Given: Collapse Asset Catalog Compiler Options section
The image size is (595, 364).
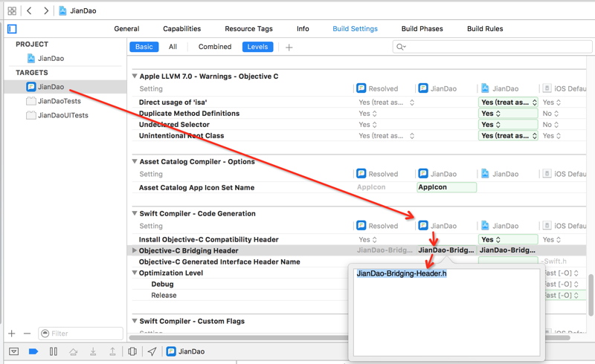Looking at the screenshot, I should coord(135,161).
